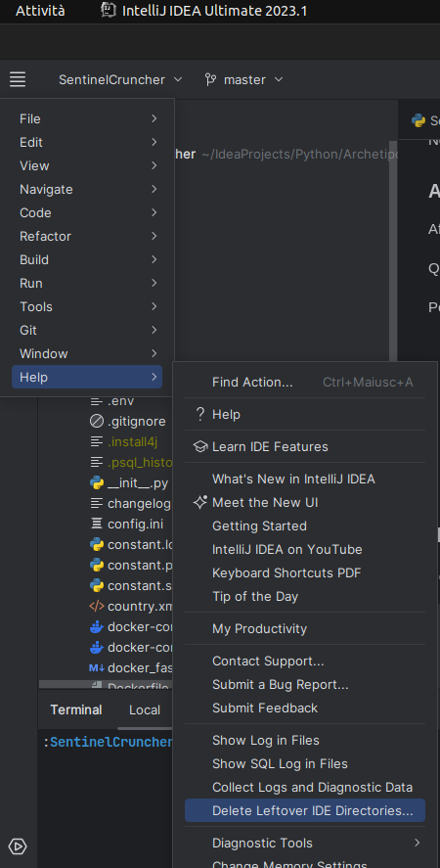Open My Productivity
Screen dimensions: 440x868
[x=305, y=628]
